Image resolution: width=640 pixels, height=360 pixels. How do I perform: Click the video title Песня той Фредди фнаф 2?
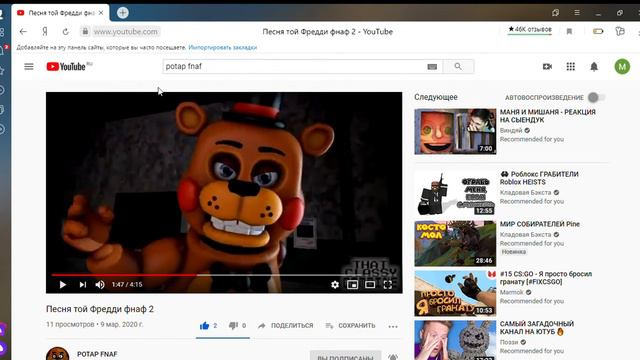(100, 309)
